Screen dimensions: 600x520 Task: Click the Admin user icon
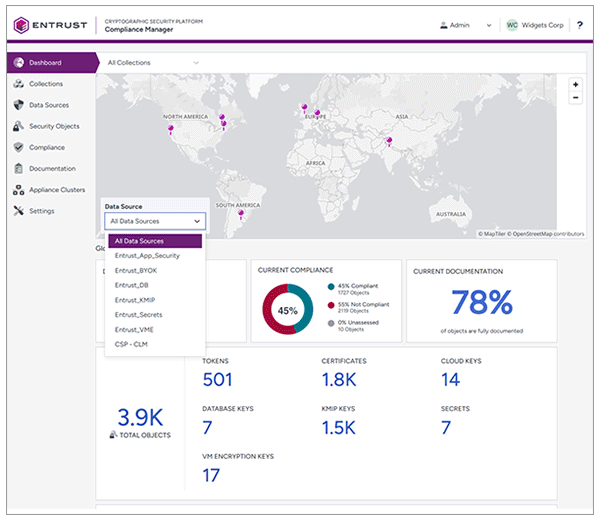443,25
